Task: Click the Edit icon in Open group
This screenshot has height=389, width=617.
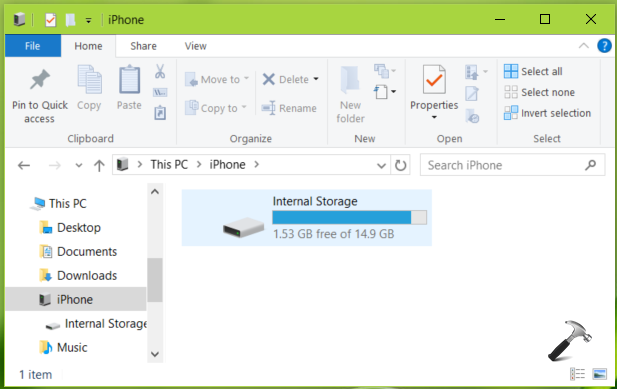Action: [x=472, y=94]
